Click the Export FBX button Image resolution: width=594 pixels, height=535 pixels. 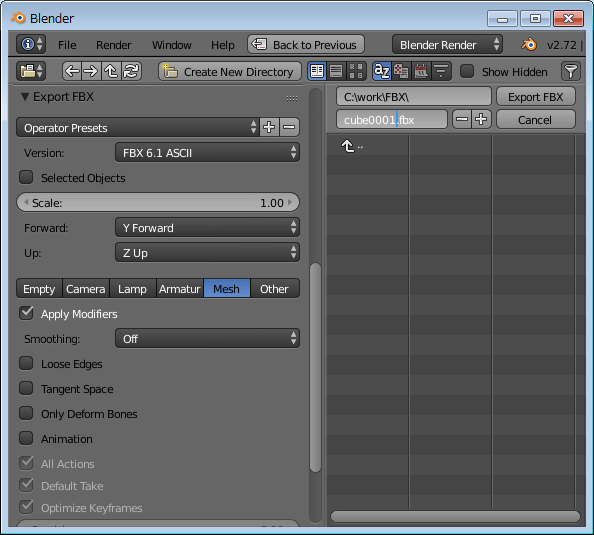point(536,97)
